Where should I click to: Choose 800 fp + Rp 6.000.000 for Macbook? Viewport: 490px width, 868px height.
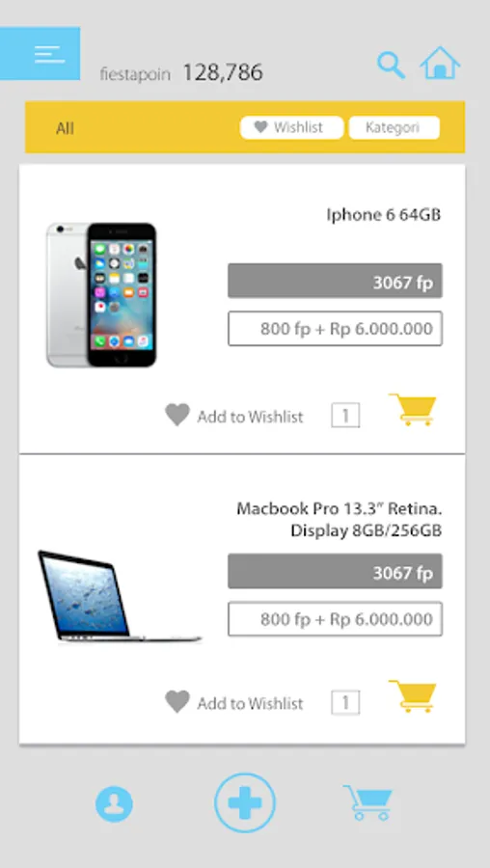click(x=335, y=619)
